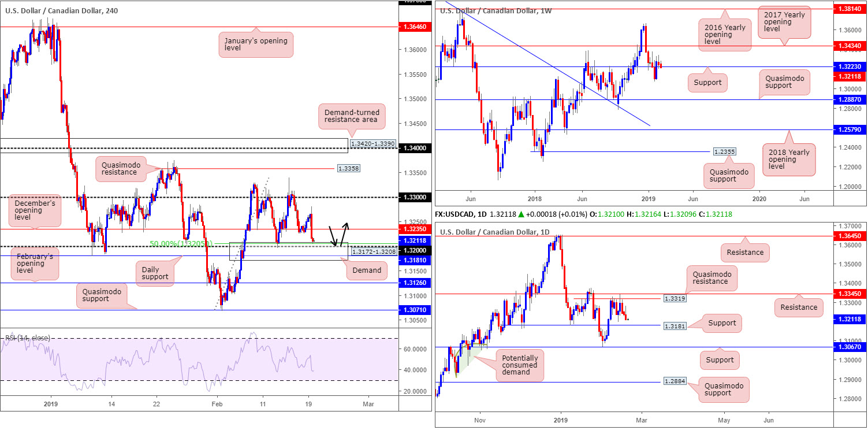The image size is (868, 430).
Task: Select the 'Demand' callout on the 240 chart
Action: click(x=367, y=270)
